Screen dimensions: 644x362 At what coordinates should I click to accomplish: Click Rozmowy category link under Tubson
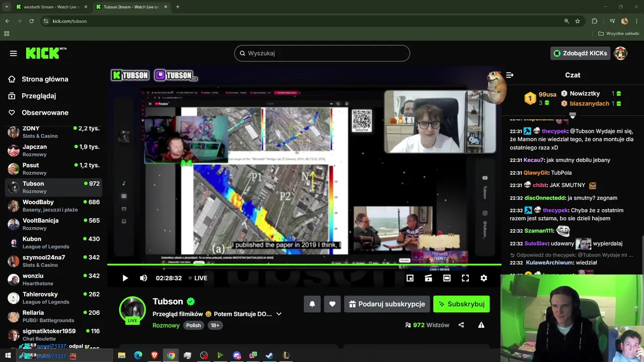(x=166, y=325)
